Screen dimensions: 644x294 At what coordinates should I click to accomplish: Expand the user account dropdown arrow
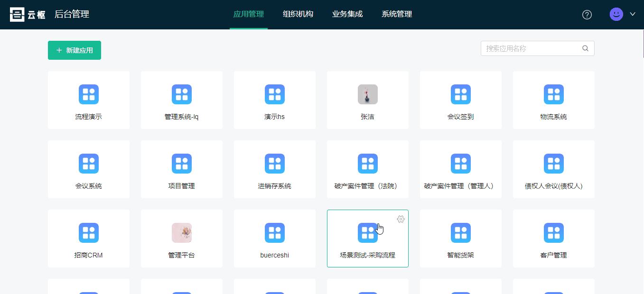(x=633, y=14)
